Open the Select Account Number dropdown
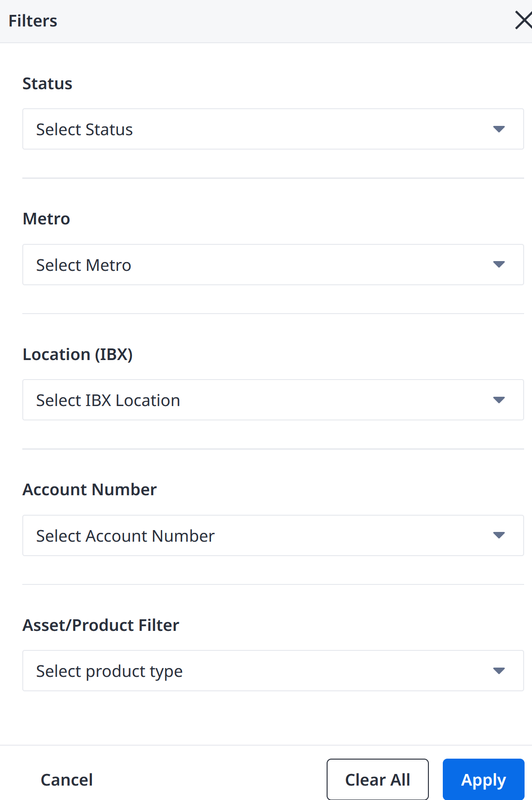Viewport: 532px width, 800px height. tap(273, 535)
